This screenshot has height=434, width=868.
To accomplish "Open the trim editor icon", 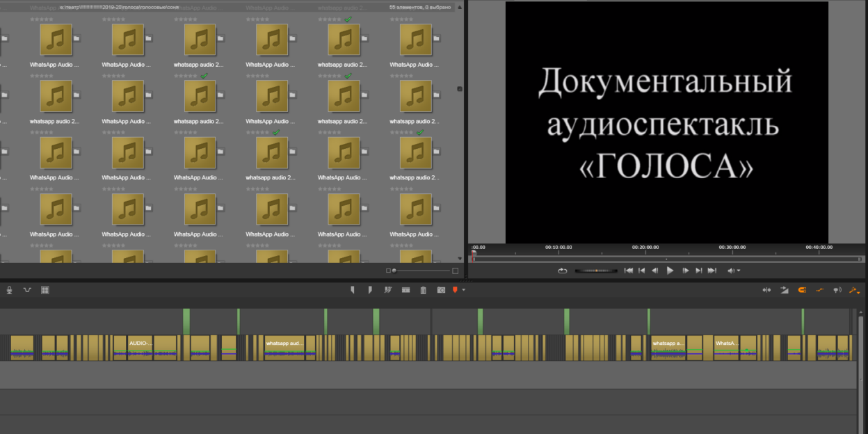I will pos(405,289).
